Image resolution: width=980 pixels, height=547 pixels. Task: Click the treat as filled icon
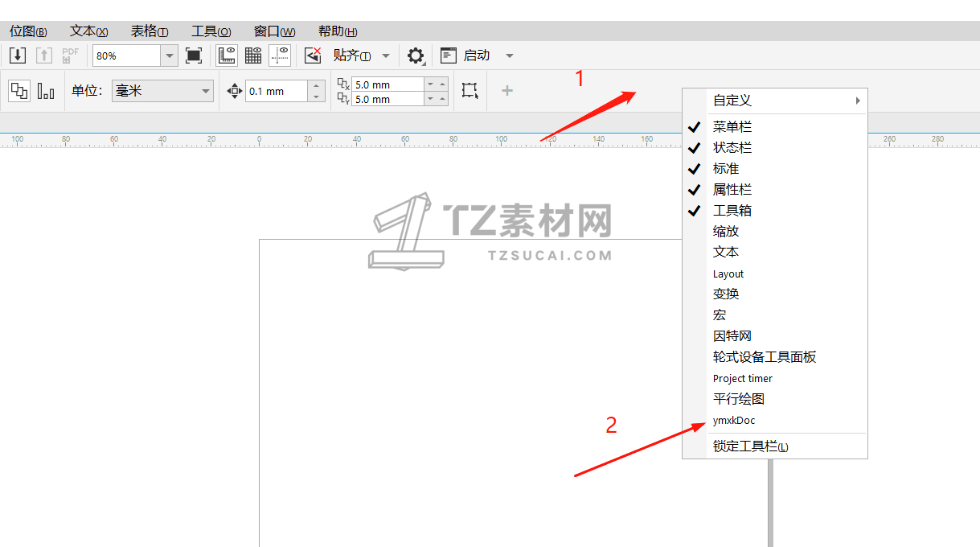(469, 90)
